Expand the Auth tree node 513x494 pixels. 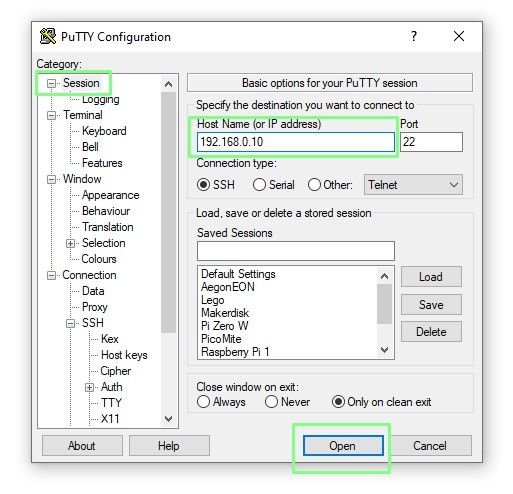(x=89, y=387)
